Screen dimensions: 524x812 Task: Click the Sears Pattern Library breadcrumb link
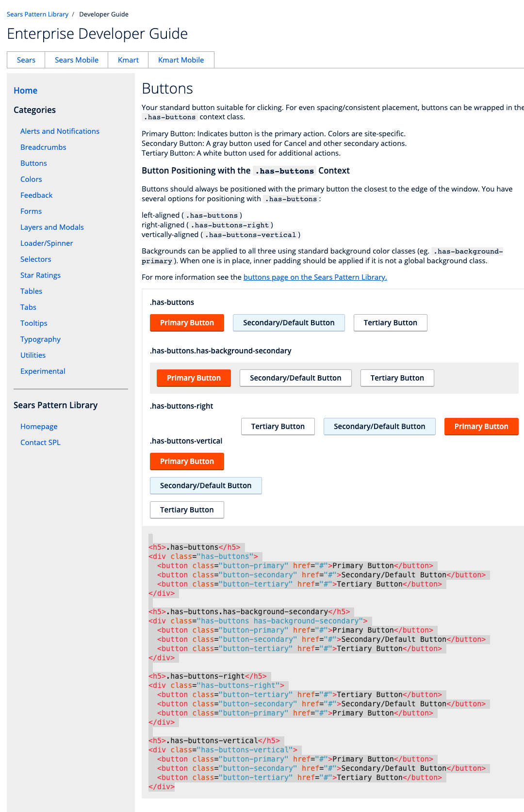[37, 14]
